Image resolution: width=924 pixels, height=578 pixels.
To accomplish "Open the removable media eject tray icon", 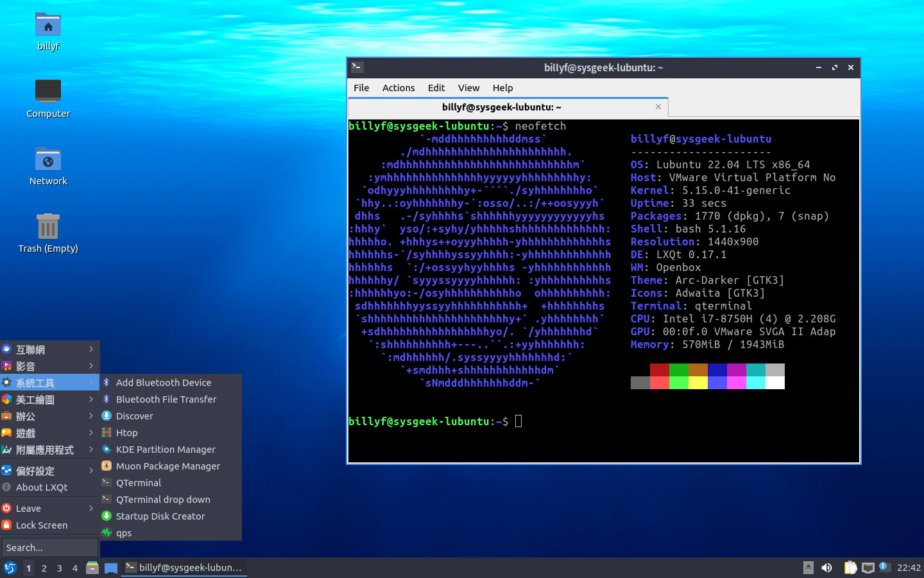I will [x=809, y=568].
